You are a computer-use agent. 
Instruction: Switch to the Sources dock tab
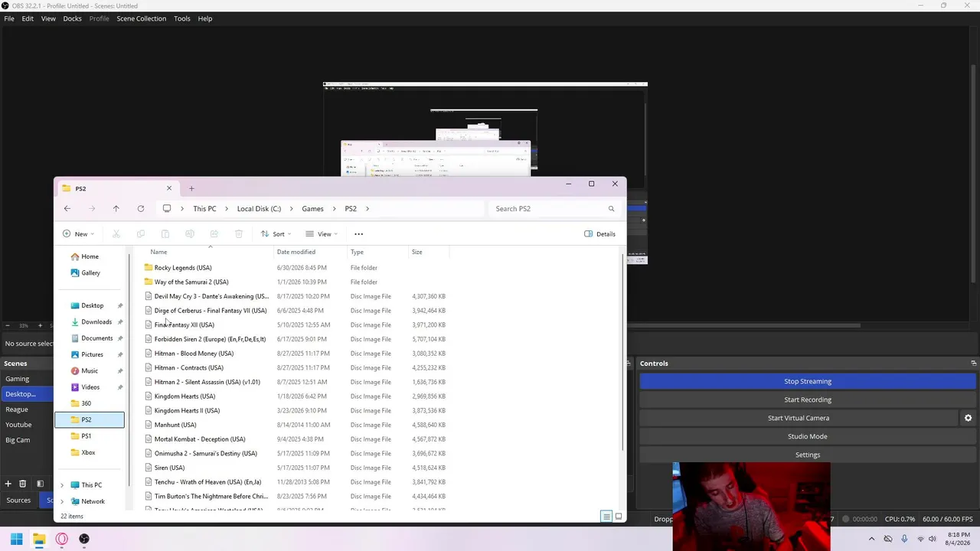click(x=18, y=500)
